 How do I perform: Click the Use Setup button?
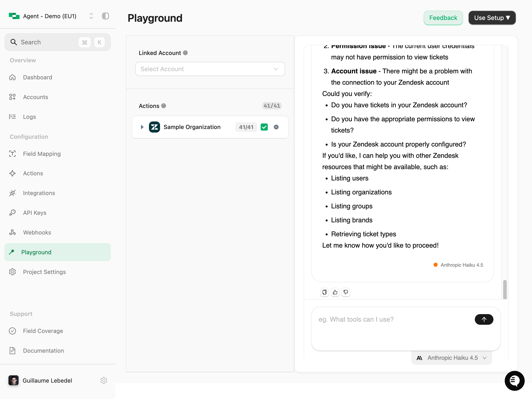492,18
